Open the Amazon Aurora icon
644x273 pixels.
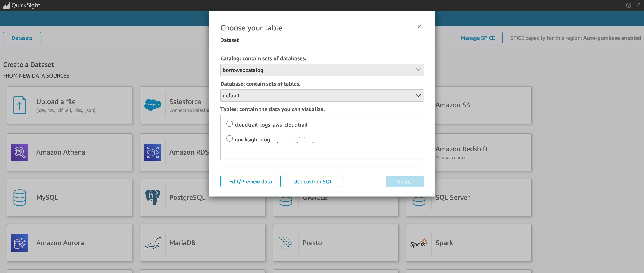coord(20,243)
